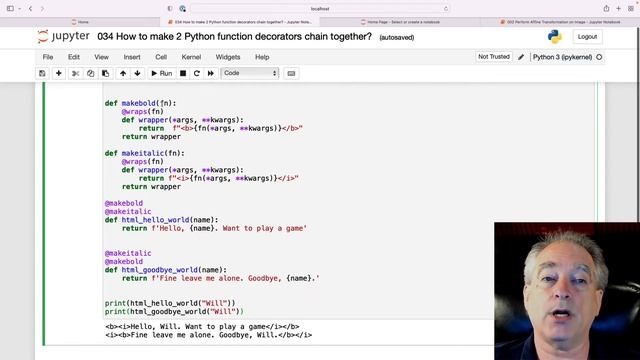Move selected cell up
The height and width of the screenshot is (360, 640).
coord(123,73)
